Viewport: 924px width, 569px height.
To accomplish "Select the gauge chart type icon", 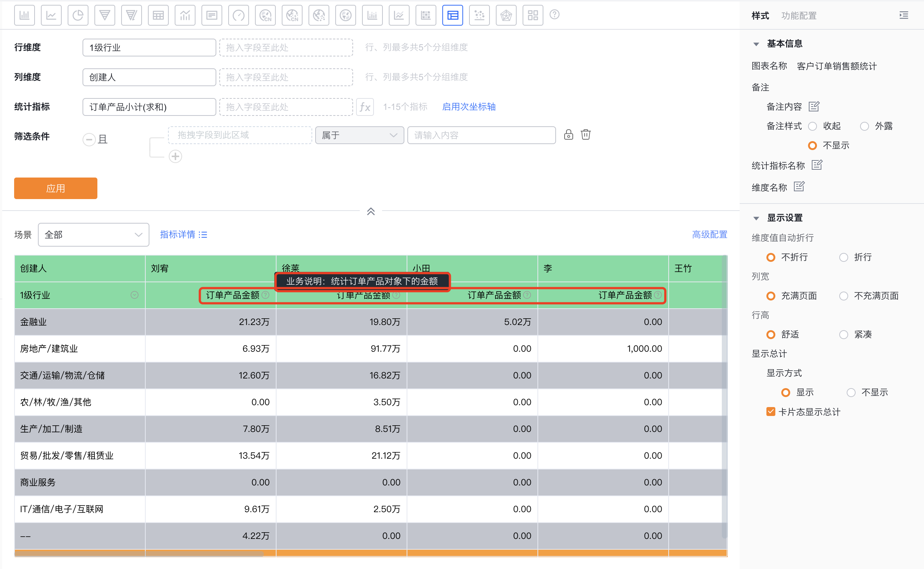I will [x=238, y=16].
